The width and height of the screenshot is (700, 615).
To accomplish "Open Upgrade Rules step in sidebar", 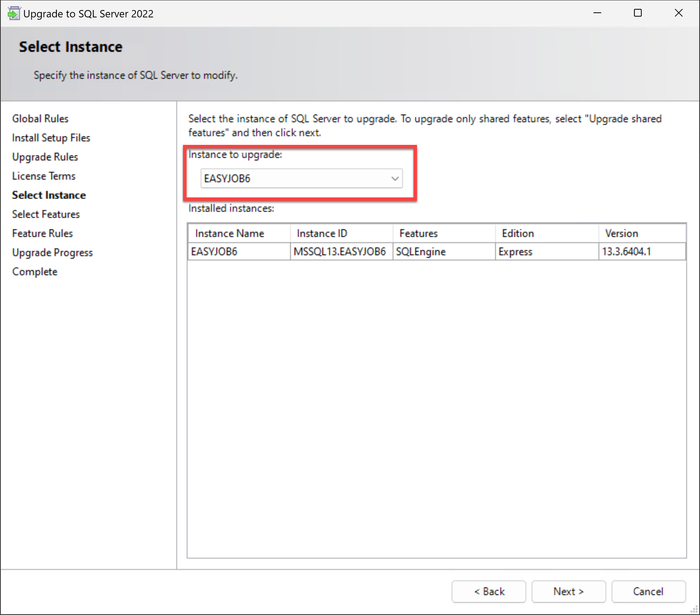I will (45, 157).
